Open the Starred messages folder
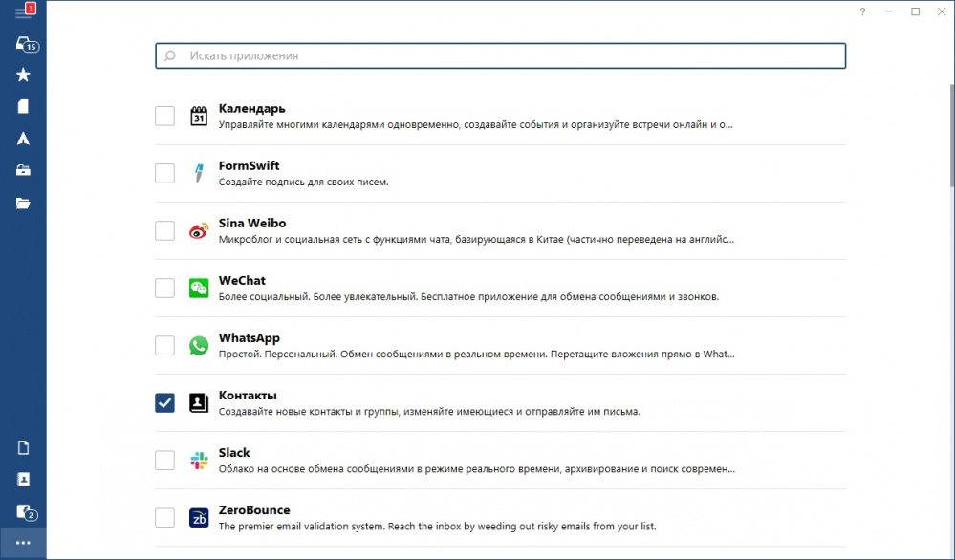 (24, 75)
